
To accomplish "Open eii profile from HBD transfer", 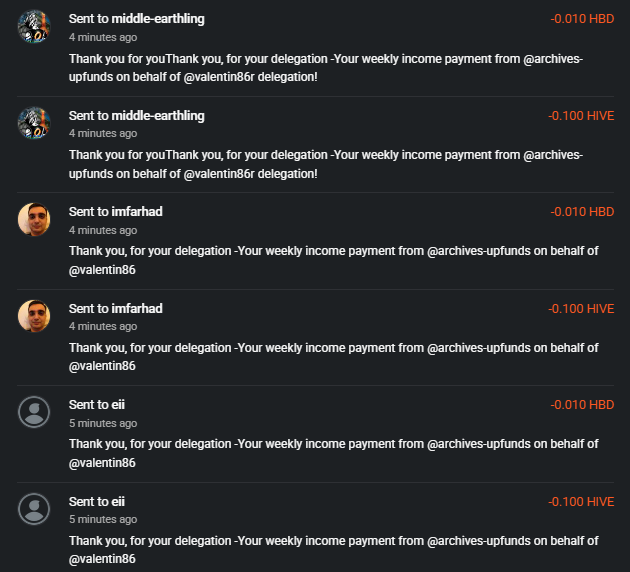I will click(118, 404).
